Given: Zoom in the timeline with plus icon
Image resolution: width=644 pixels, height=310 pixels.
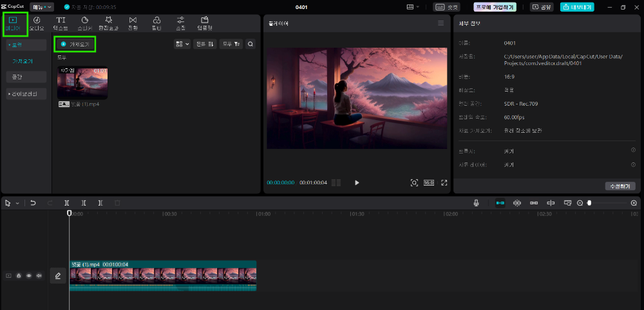Looking at the screenshot, I should pos(634,203).
